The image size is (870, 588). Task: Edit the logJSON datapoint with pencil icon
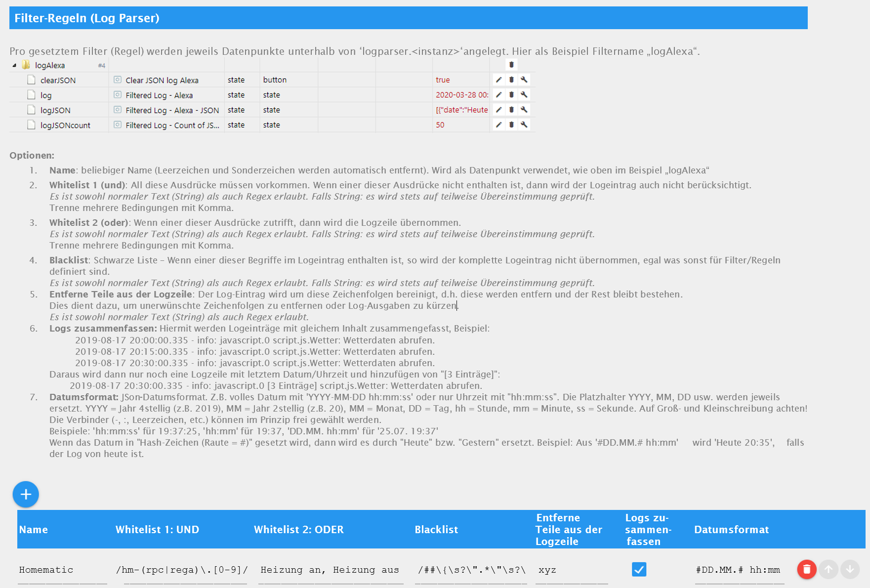click(499, 110)
